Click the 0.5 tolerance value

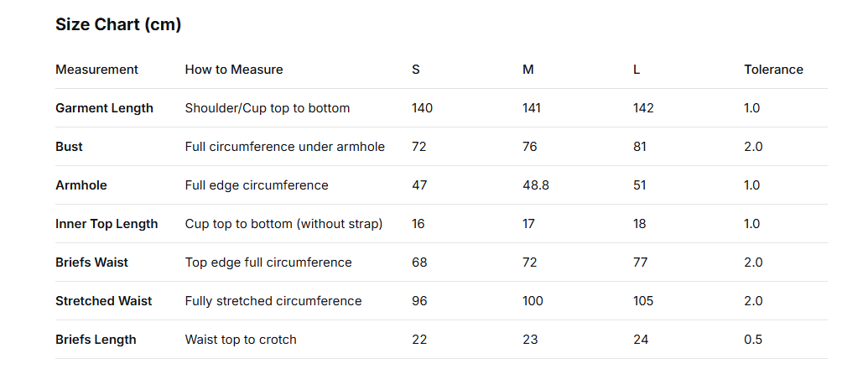[753, 340]
